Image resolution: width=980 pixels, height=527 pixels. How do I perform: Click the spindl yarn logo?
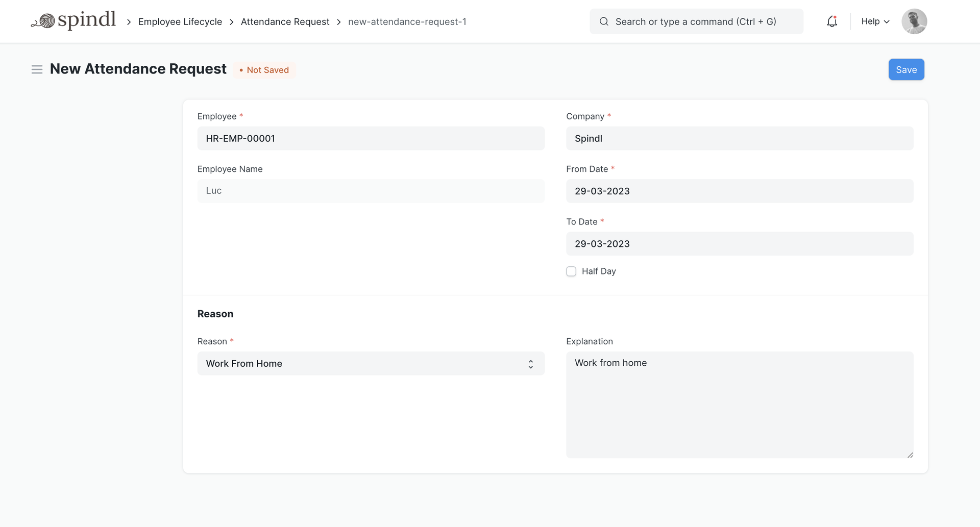pyautogui.click(x=73, y=21)
